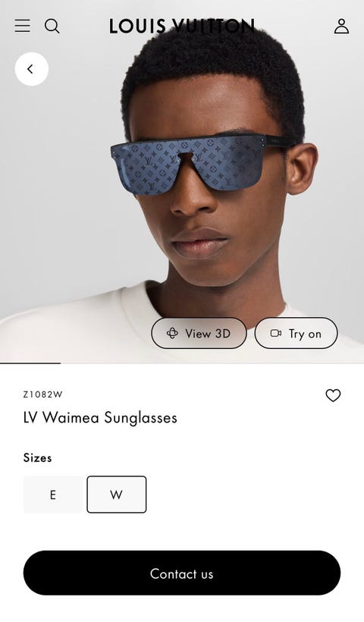Go back using the round arrow button
The image size is (364, 622).
tap(32, 69)
